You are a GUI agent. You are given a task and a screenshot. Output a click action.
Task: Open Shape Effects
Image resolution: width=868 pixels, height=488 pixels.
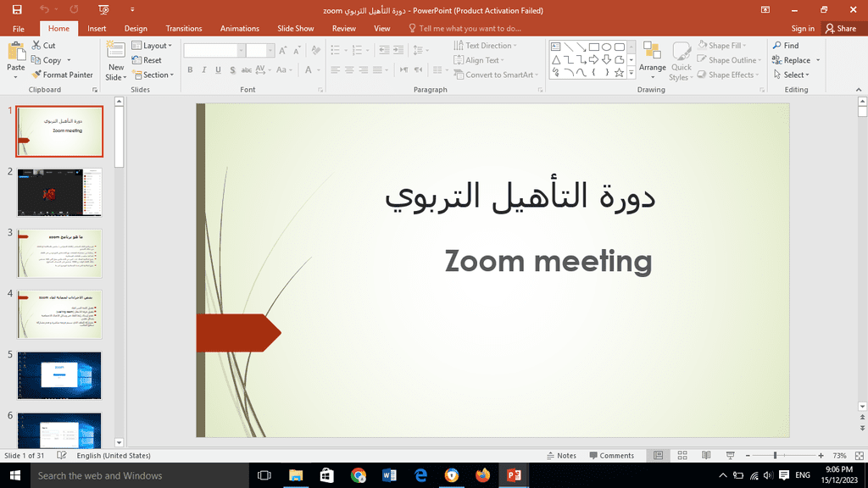(727, 75)
